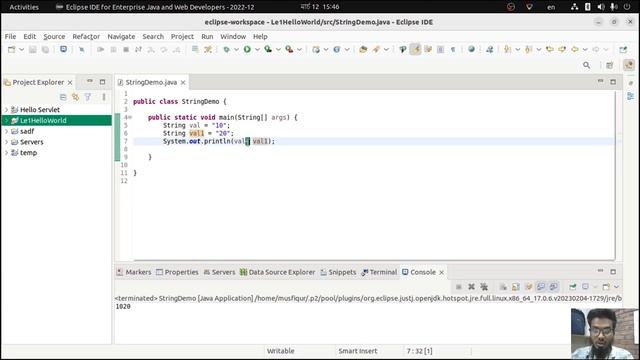Switch to the Snippets tab

click(338, 272)
